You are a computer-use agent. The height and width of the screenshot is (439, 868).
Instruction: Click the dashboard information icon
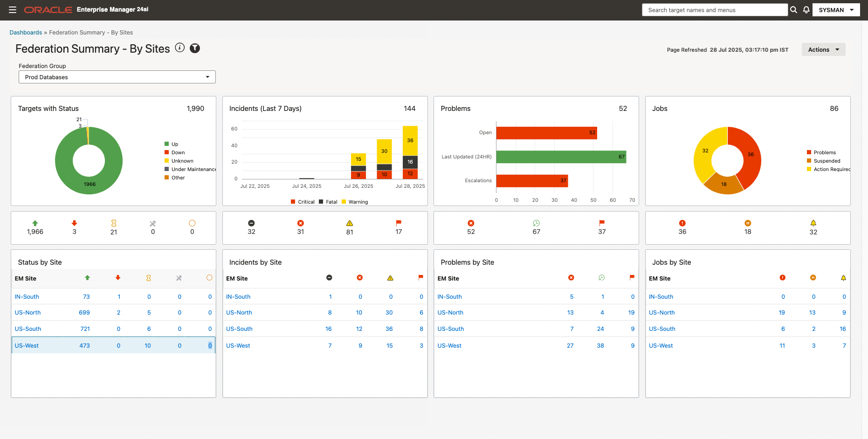pos(180,48)
